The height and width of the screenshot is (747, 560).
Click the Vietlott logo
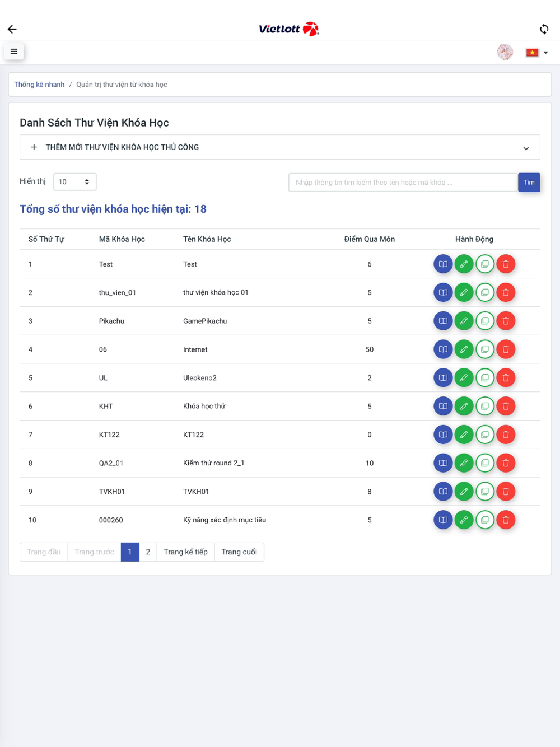[x=289, y=29]
